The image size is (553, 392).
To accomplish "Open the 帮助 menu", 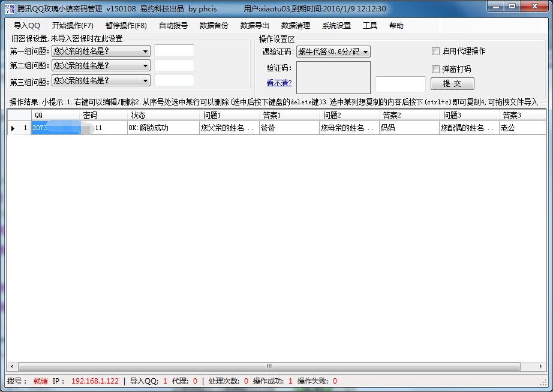I will click(x=396, y=25).
